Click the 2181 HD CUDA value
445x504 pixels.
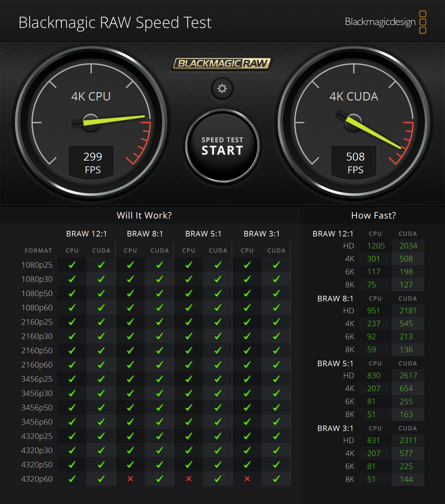408,311
